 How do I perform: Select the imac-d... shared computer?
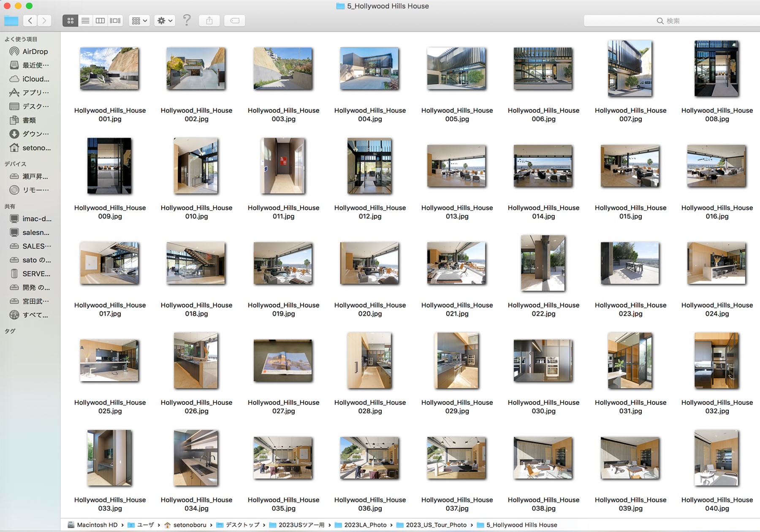coord(36,219)
